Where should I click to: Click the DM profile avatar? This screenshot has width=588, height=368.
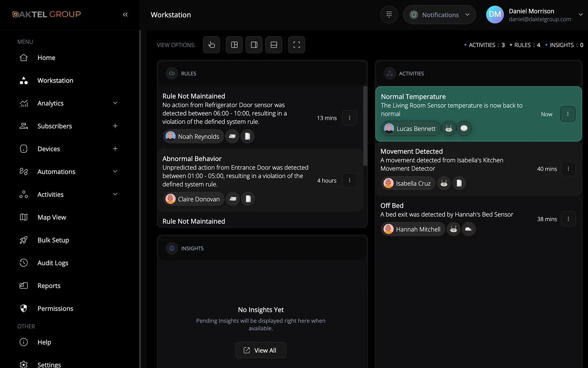495,15
